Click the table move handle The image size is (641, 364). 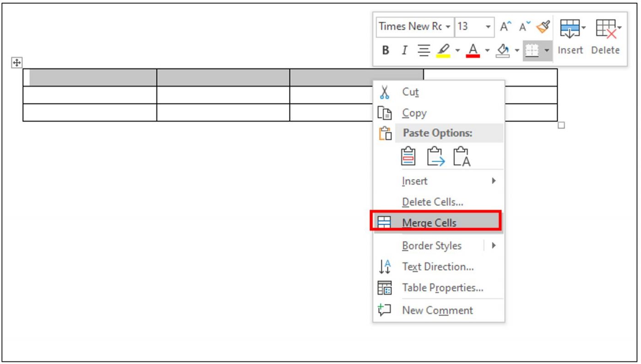(16, 63)
